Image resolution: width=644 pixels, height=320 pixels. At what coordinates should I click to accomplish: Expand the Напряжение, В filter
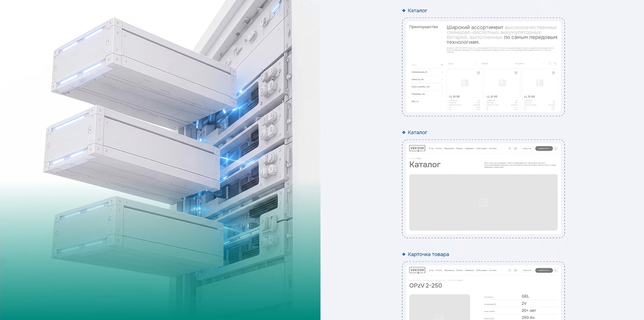tap(427, 72)
